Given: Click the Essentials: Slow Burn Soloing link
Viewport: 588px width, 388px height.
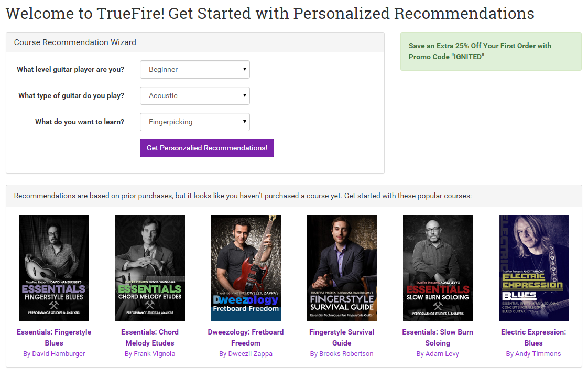Looking at the screenshot, I should coord(438,337).
